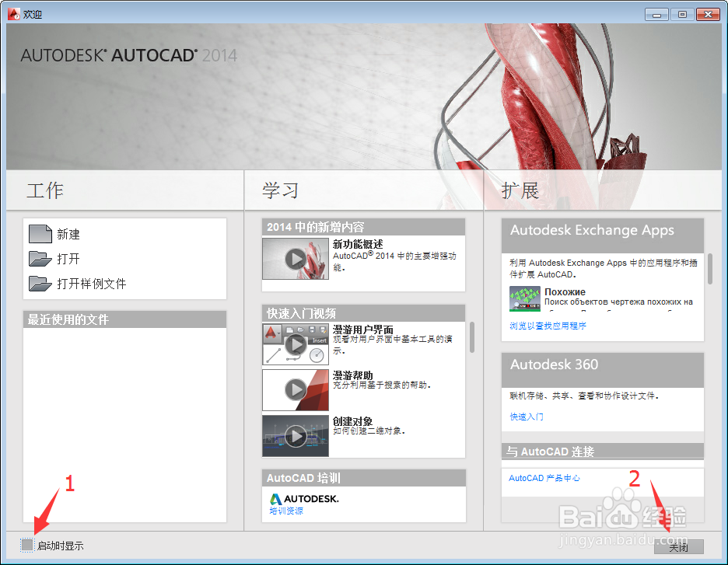The width and height of the screenshot is (728, 565).
Task: Choose 打开样例文件 option
Action: (x=92, y=284)
